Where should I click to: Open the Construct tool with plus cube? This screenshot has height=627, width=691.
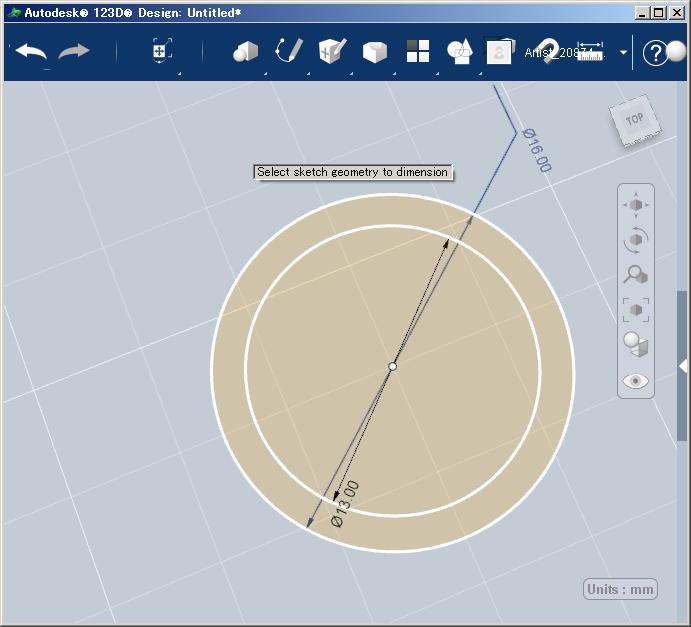click(332, 51)
